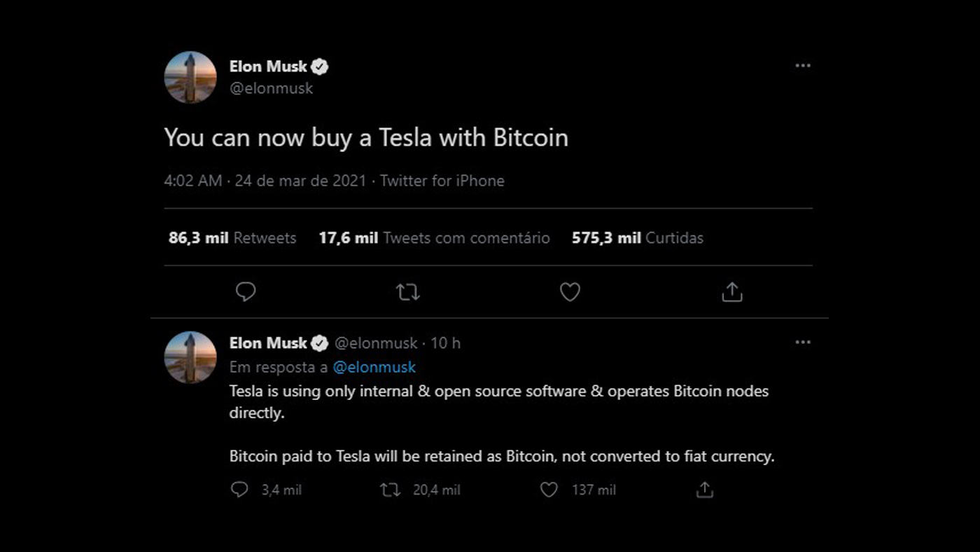Click the retweet icon below the main tweet
This screenshot has height=552, width=980.
pos(408,291)
